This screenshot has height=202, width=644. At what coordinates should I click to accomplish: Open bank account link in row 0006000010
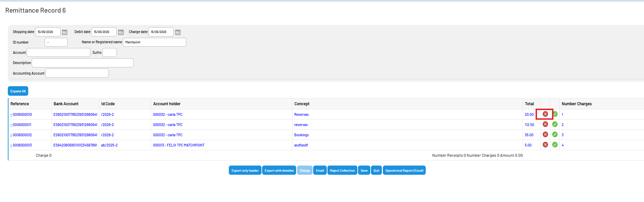[75, 114]
